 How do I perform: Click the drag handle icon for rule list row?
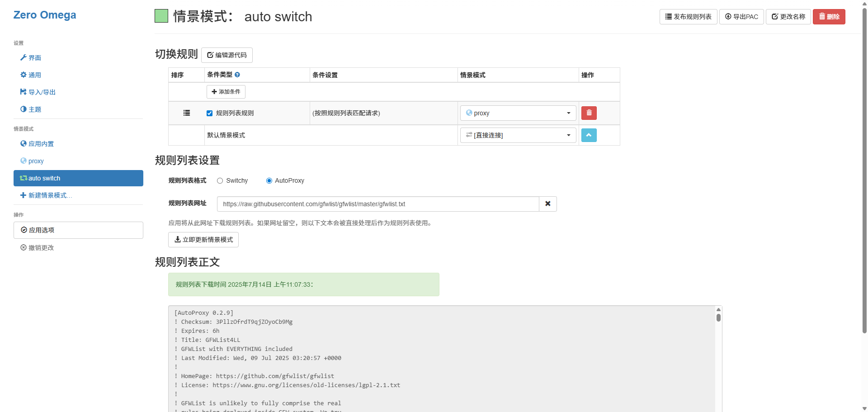pos(186,113)
